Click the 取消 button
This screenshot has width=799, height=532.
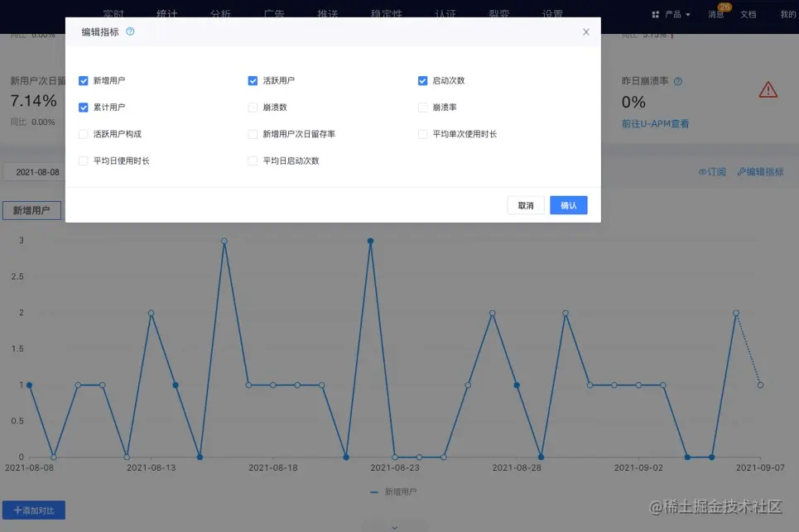click(x=526, y=205)
